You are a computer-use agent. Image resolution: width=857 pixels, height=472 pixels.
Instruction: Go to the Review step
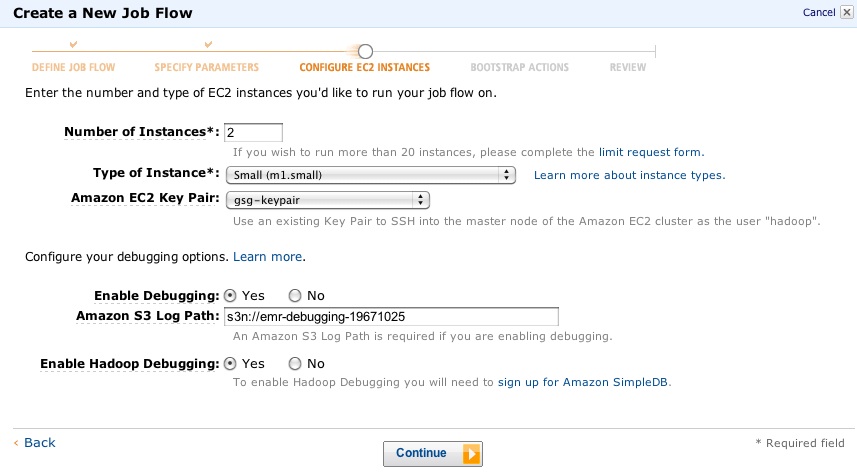[x=627, y=68]
